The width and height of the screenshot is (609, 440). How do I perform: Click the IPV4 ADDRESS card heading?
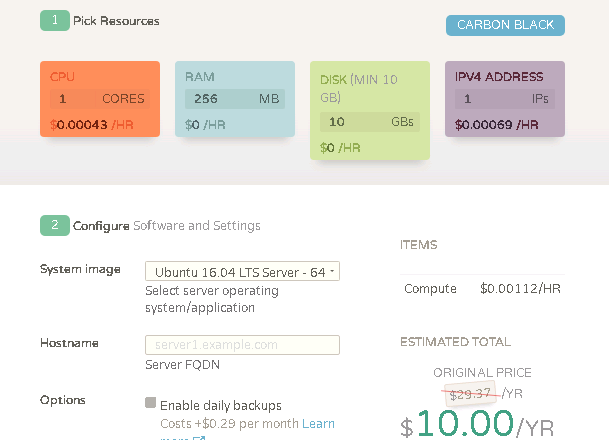pyautogui.click(x=499, y=77)
